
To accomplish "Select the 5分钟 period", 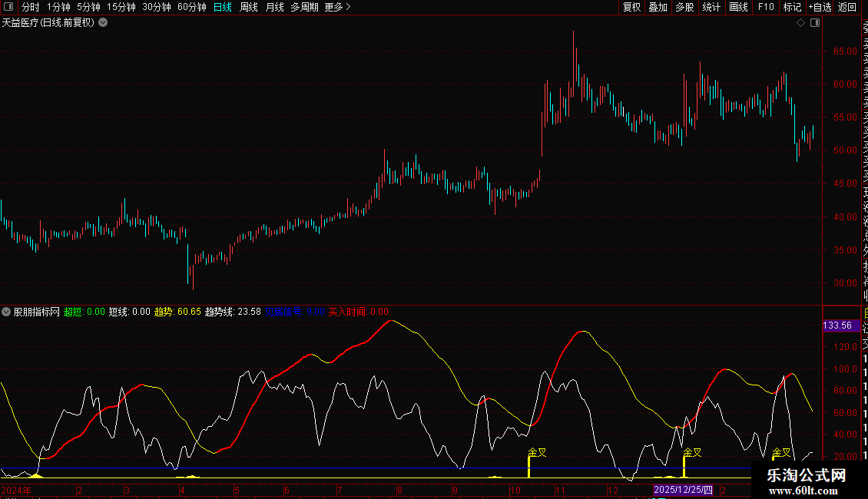I will (x=88, y=7).
